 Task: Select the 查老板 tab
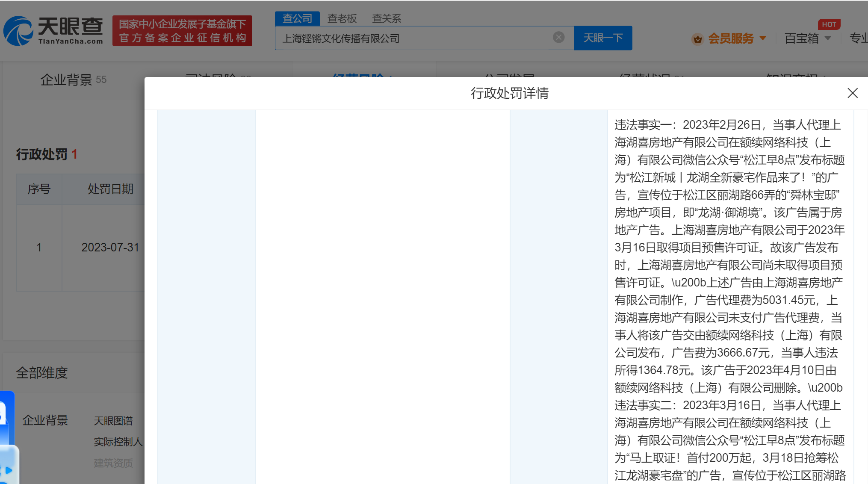click(x=342, y=18)
